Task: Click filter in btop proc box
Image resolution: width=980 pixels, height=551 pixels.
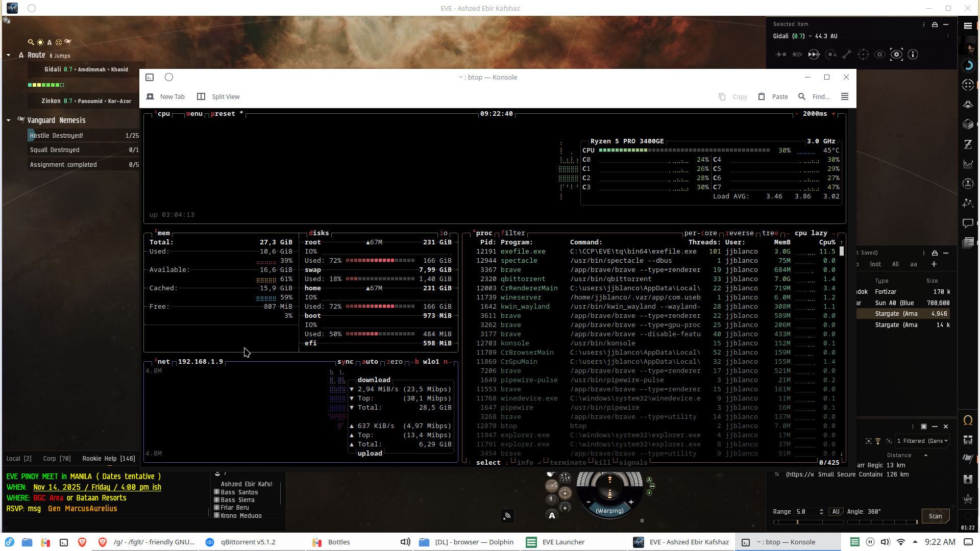Action: point(513,233)
